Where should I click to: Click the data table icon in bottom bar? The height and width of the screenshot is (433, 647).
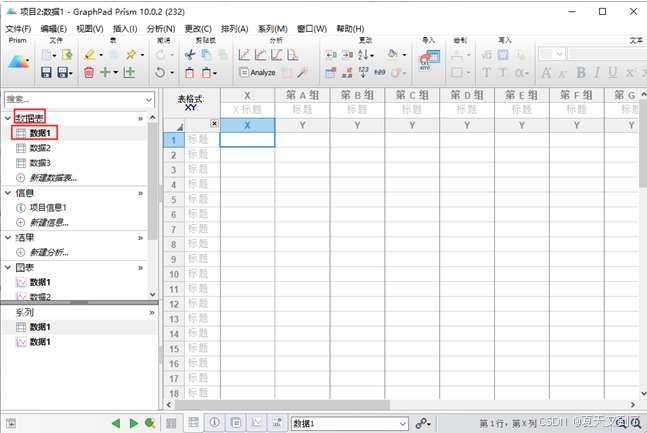coord(194,422)
